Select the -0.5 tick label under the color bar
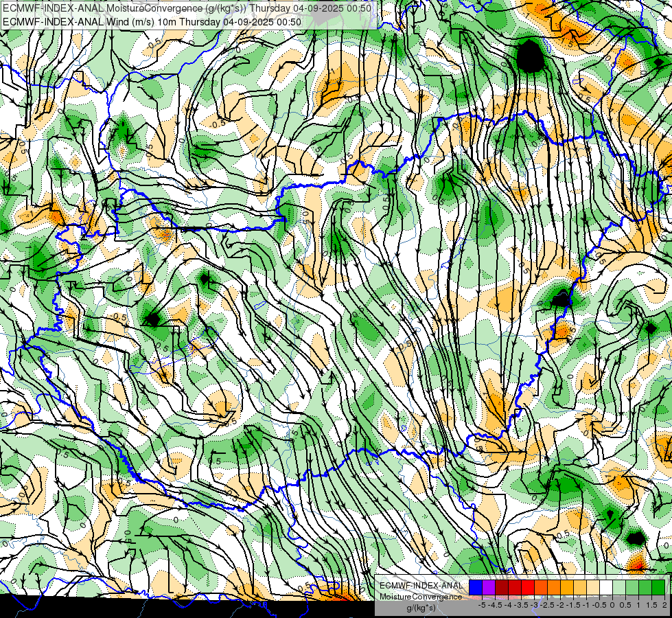 (x=599, y=605)
